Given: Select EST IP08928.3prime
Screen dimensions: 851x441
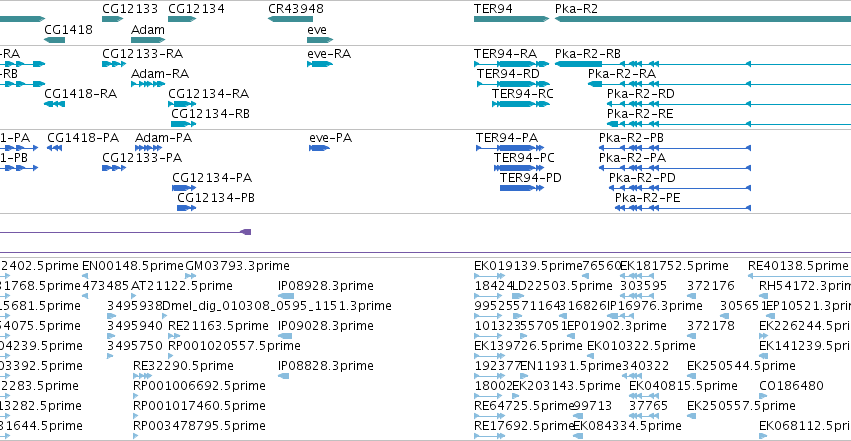Looking at the screenshot, I should click(285, 296).
